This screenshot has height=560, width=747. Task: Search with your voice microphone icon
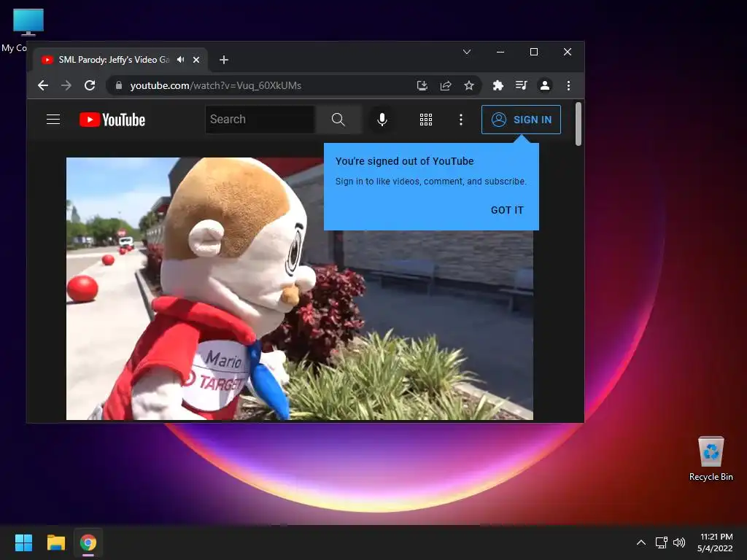(382, 120)
